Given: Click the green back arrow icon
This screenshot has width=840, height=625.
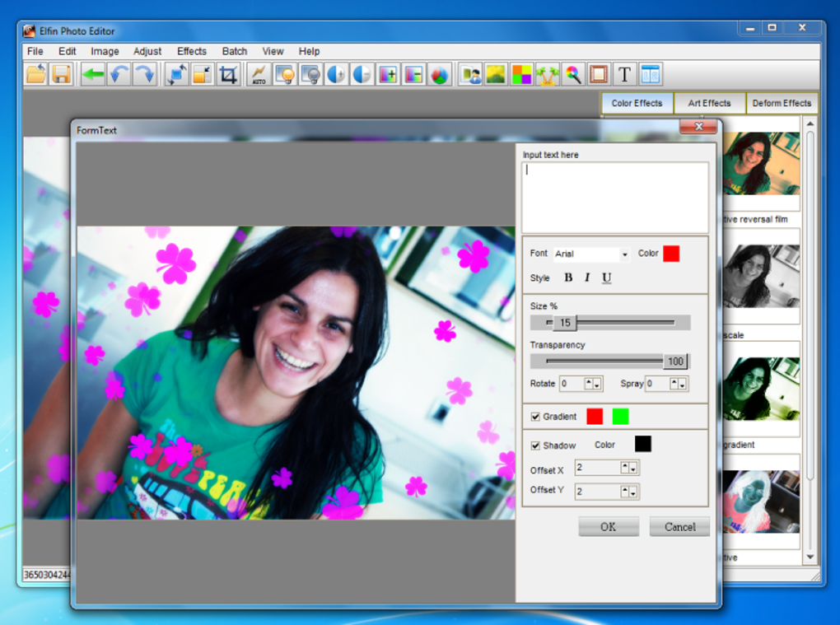Looking at the screenshot, I should pyautogui.click(x=93, y=74).
